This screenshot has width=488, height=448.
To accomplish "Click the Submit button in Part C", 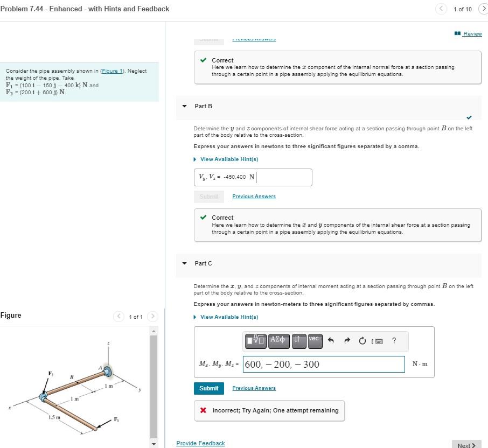I will pos(208,388).
